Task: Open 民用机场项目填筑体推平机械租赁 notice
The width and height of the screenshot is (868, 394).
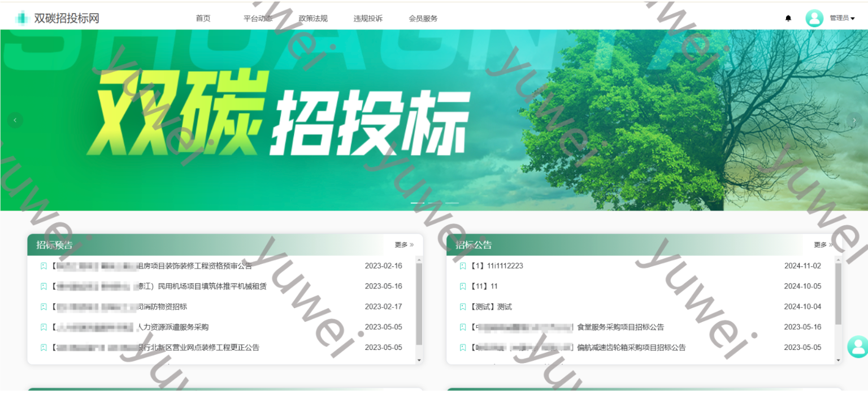Action: click(159, 286)
